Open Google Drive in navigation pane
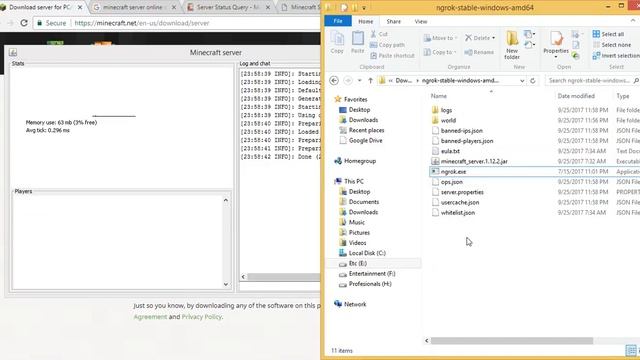Image resolution: width=640 pixels, height=360 pixels. [x=365, y=140]
